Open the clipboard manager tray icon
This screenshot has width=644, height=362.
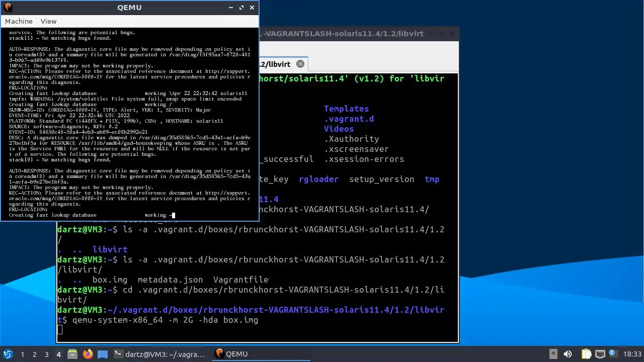pyautogui.click(x=586, y=354)
